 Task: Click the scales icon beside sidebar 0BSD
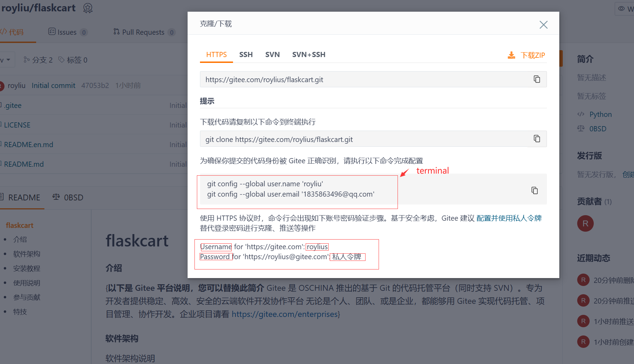(581, 129)
